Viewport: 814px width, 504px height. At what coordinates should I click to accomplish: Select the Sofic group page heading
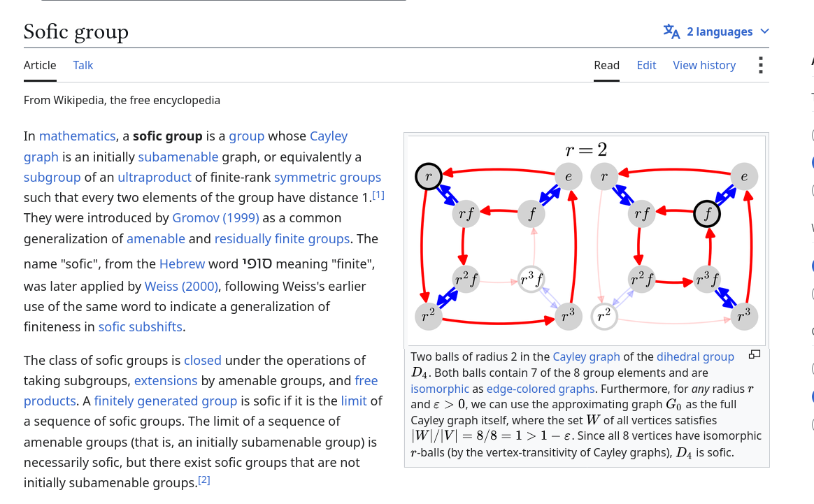76,31
